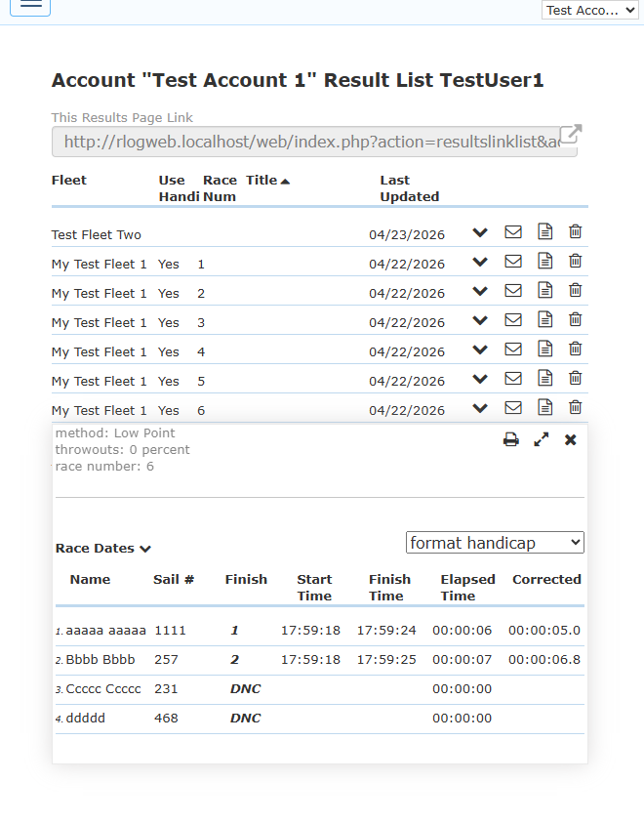Expand My Test Fleet 1 race 3 row
The width and height of the screenshot is (644, 823).
[x=480, y=320]
